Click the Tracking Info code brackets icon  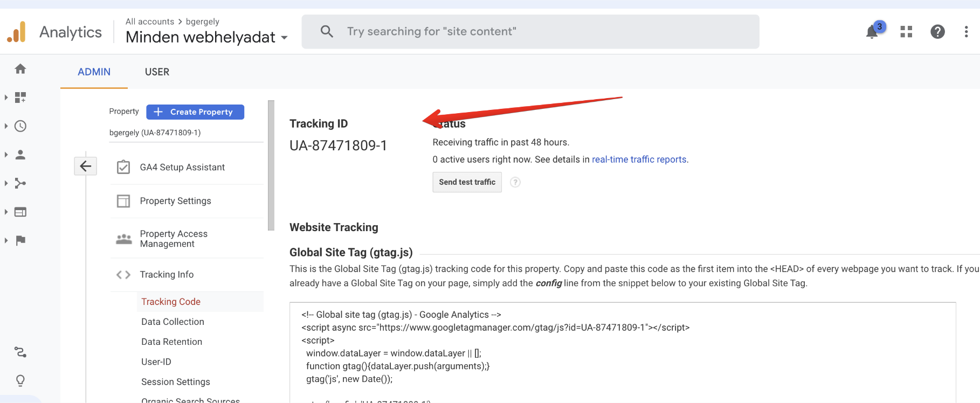tap(123, 275)
